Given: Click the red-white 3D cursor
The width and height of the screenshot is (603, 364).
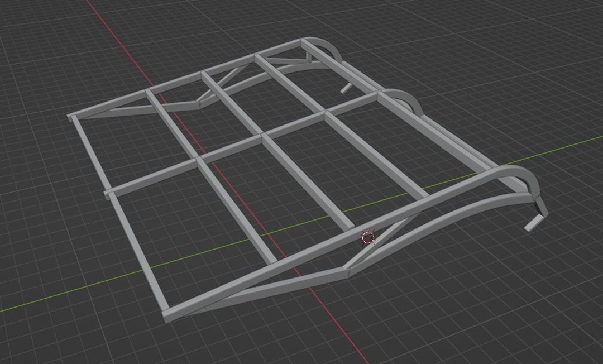Looking at the screenshot, I should 368,237.
